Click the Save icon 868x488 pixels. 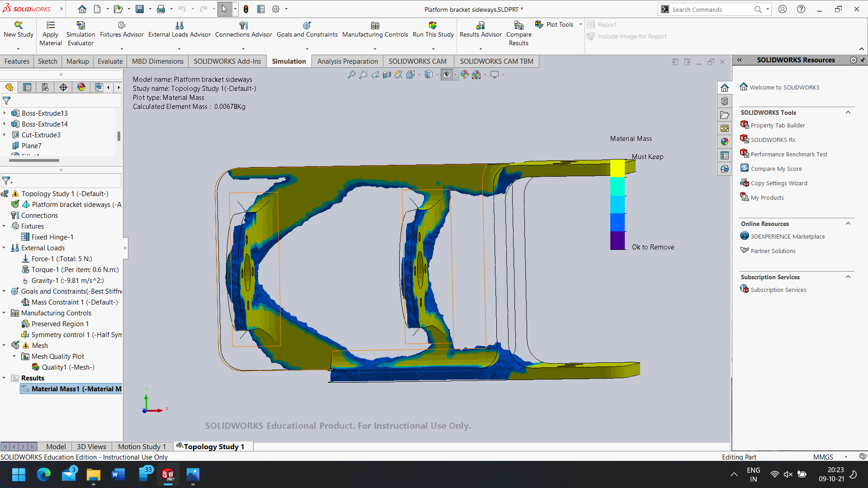(x=140, y=9)
